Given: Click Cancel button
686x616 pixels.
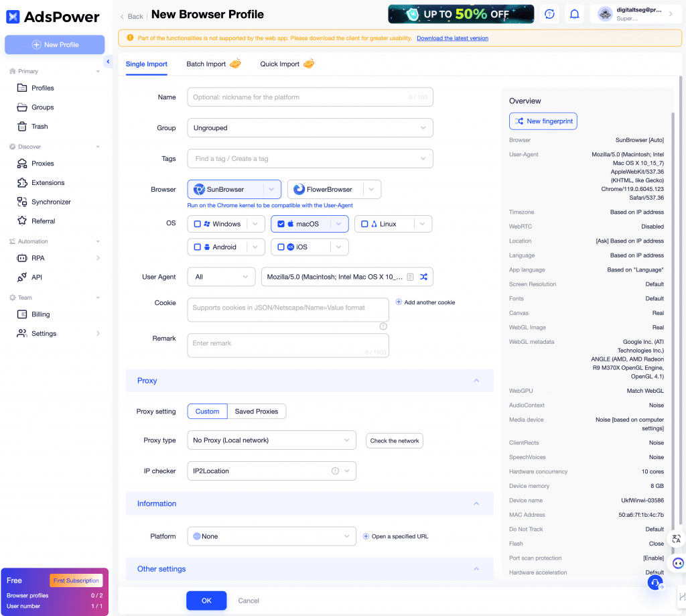Looking at the screenshot, I should tap(249, 601).
